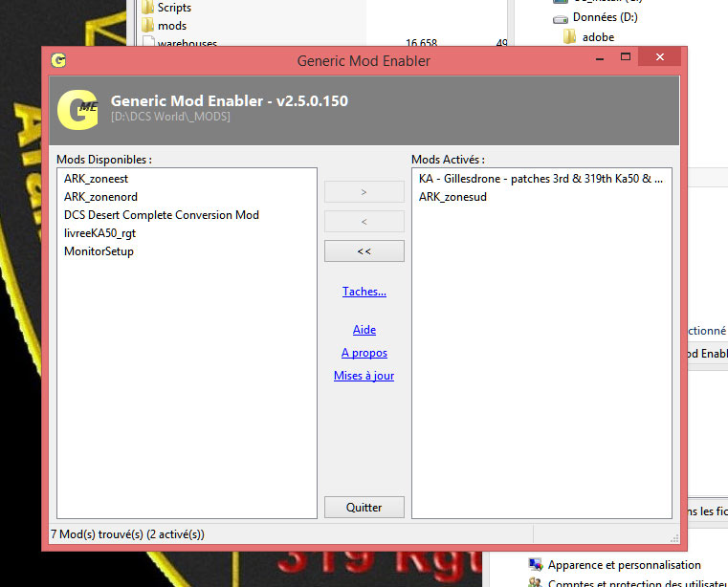
Task: Open Apparence et personnalisation icon
Action: point(536,565)
